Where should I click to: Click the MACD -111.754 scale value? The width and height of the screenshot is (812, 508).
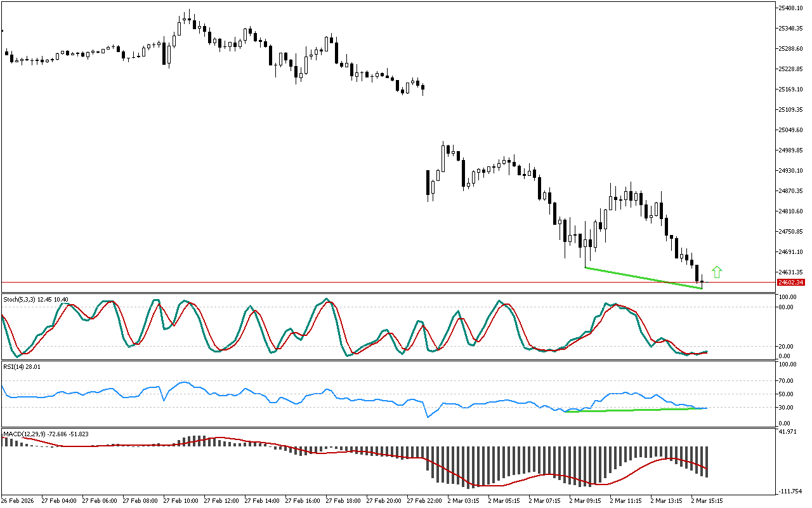pyautogui.click(x=790, y=491)
